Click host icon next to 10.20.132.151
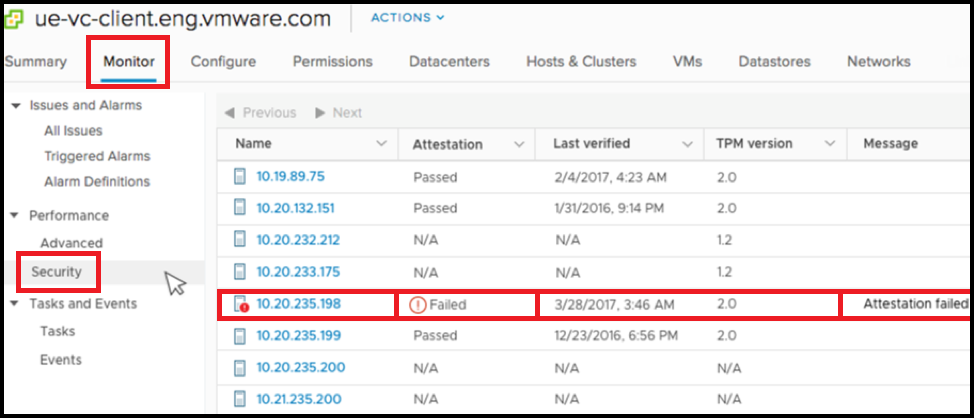The image size is (974, 418). 239,208
